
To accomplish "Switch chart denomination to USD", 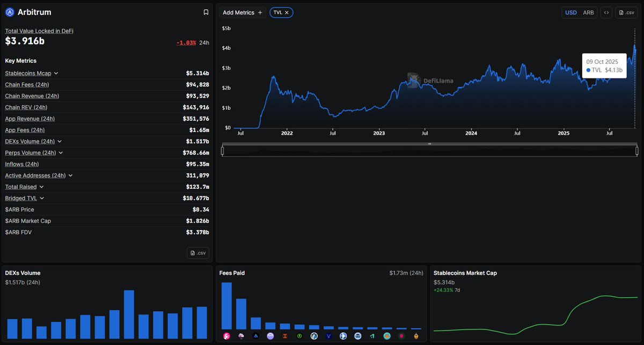I will pos(571,12).
